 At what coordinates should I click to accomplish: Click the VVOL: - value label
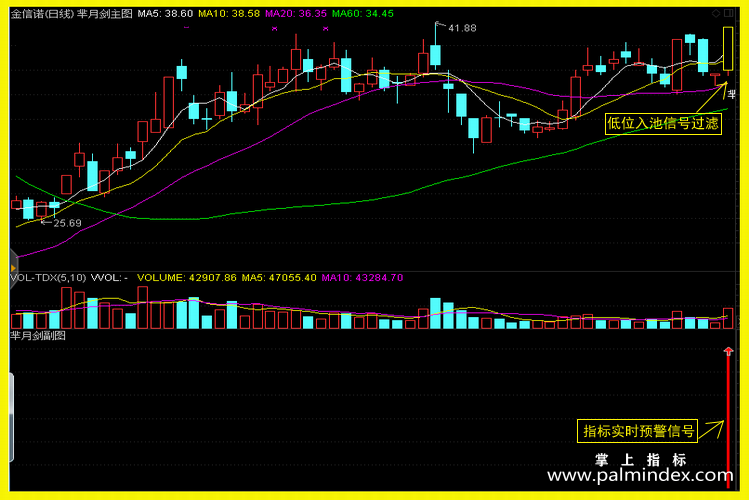tap(109, 277)
